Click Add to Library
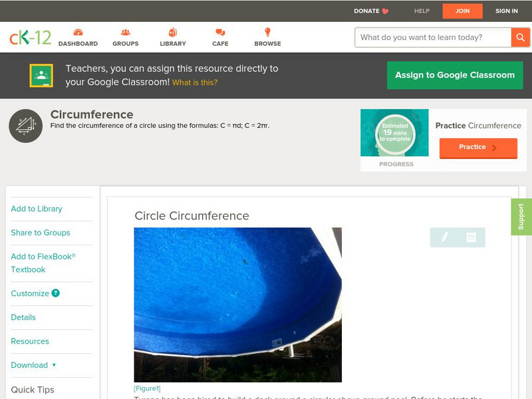The width and height of the screenshot is (532, 399). [37, 209]
